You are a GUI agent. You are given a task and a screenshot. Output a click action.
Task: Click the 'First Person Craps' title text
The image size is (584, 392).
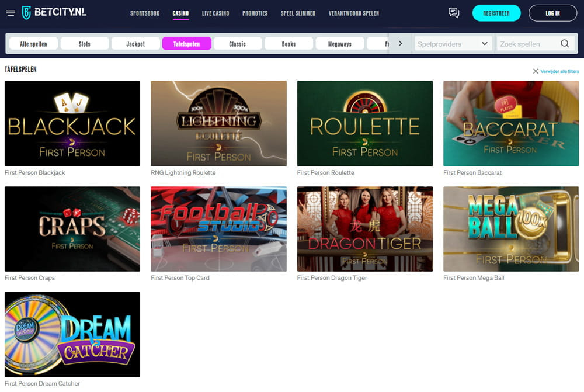coord(29,278)
